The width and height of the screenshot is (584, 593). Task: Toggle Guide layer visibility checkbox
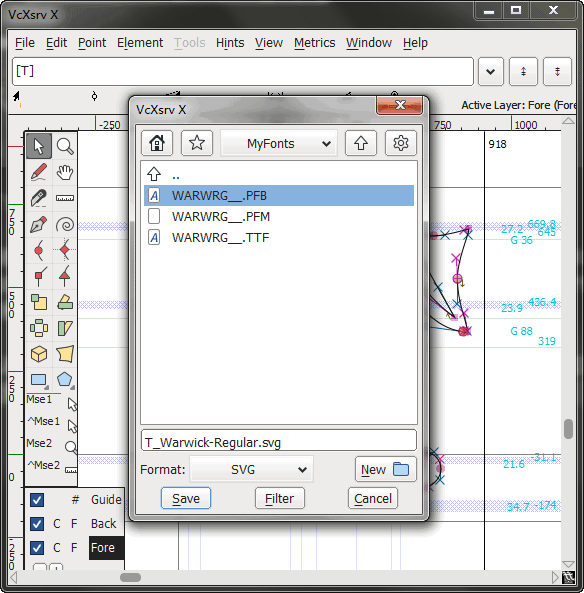point(37,500)
